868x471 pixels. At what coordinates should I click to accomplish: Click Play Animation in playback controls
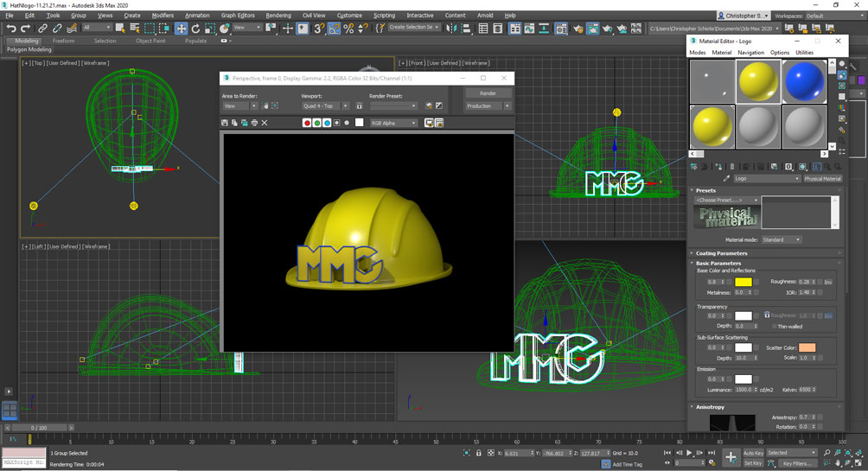(689, 453)
